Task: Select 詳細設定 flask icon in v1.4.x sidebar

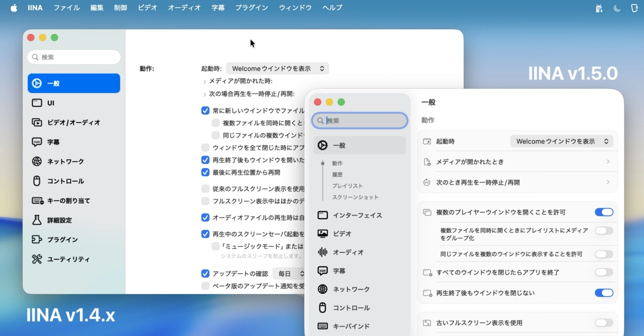Action: (37, 220)
